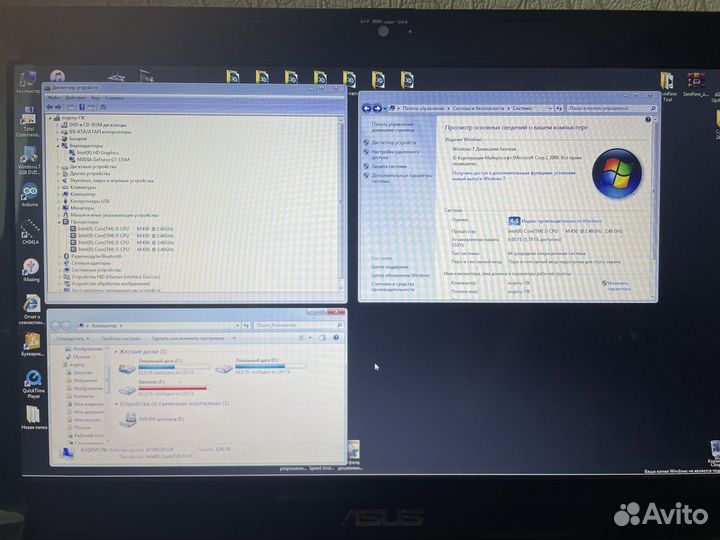This screenshot has width=720, height=540.
Task: Open the view options dropdown arrow in Explorer
Action: coord(310,338)
